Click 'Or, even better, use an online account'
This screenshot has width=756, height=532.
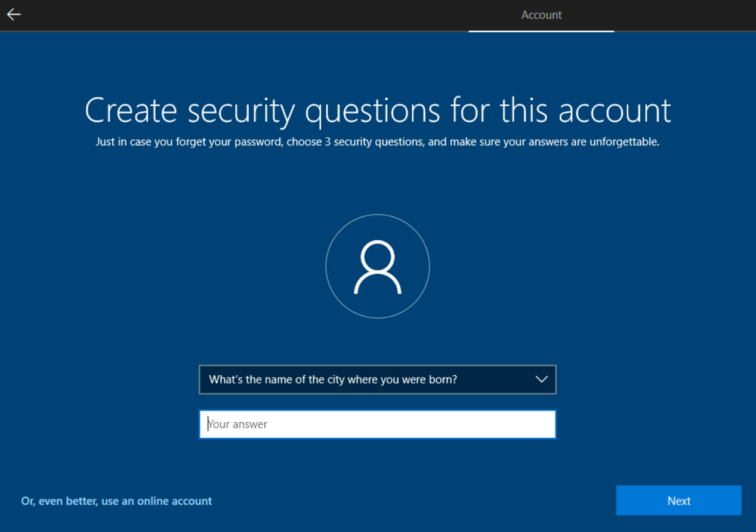coord(116,501)
